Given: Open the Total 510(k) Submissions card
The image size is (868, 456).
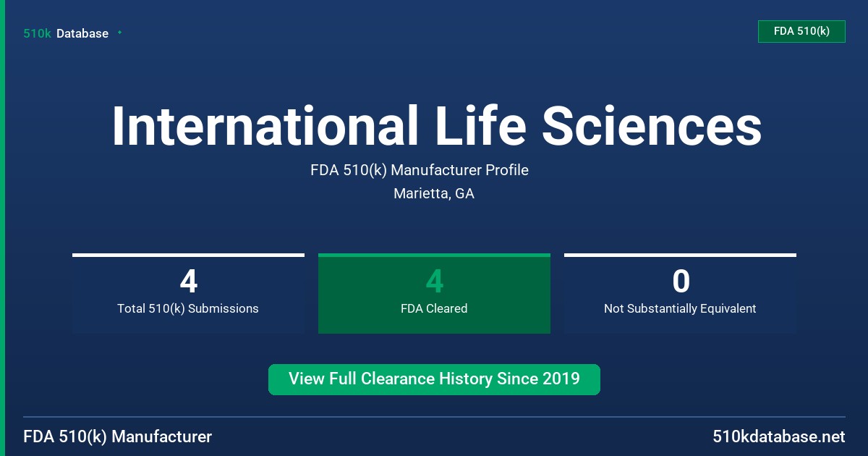Looking at the screenshot, I should 188,293.
